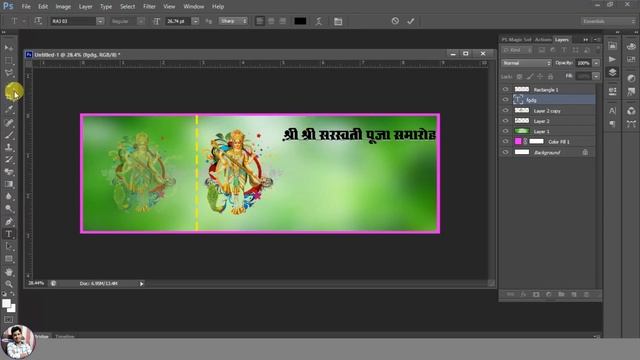Viewport: 640px width, 360px height.
Task: Open the font size dropdown arrow
Action: [x=196, y=21]
